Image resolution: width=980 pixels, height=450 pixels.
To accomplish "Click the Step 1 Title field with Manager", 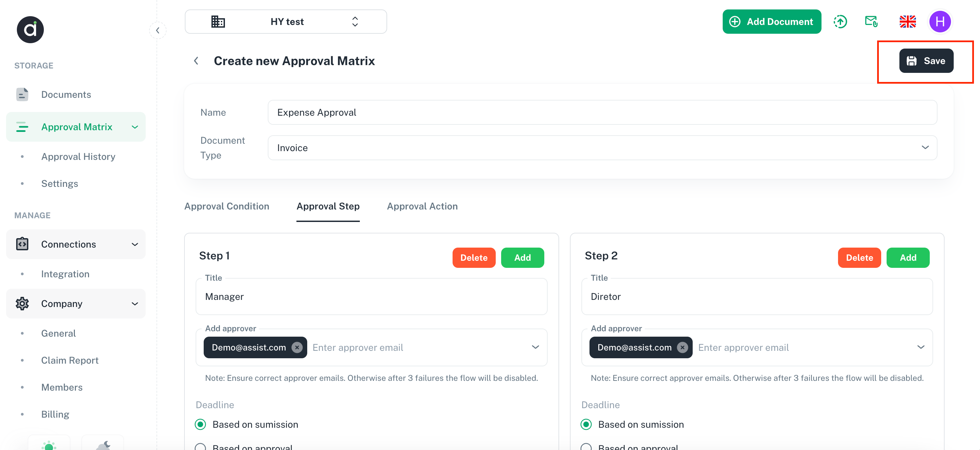I will [371, 297].
